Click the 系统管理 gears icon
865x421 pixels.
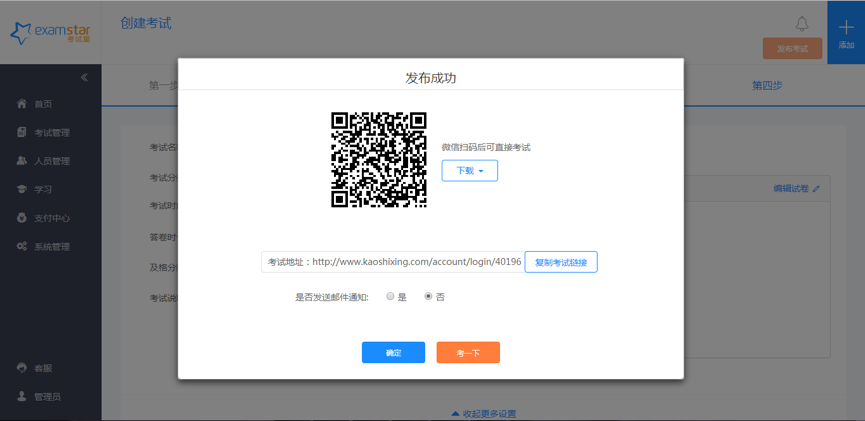tap(22, 247)
